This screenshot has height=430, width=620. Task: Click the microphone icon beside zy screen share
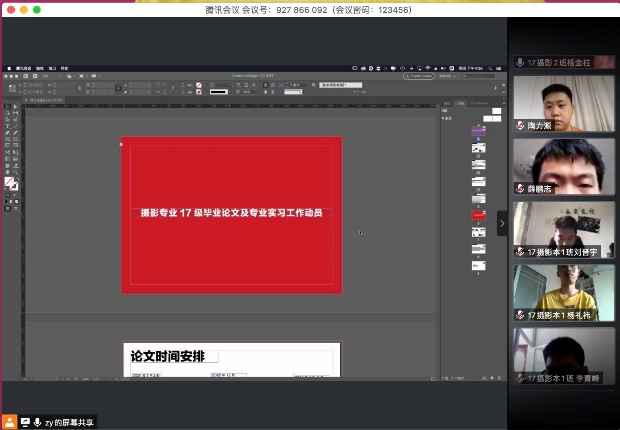tap(37, 422)
